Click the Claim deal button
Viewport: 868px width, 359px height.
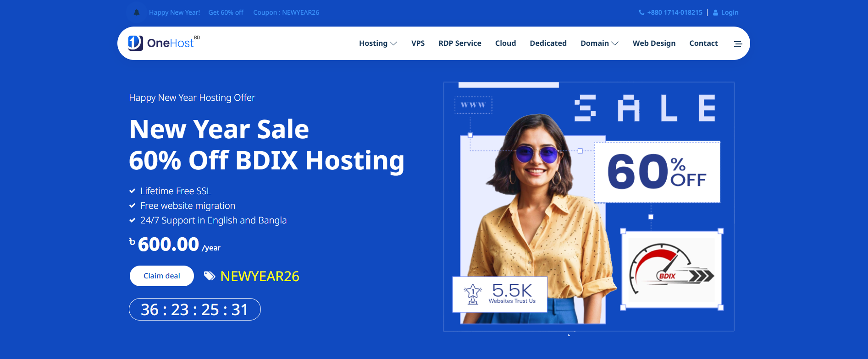point(162,276)
